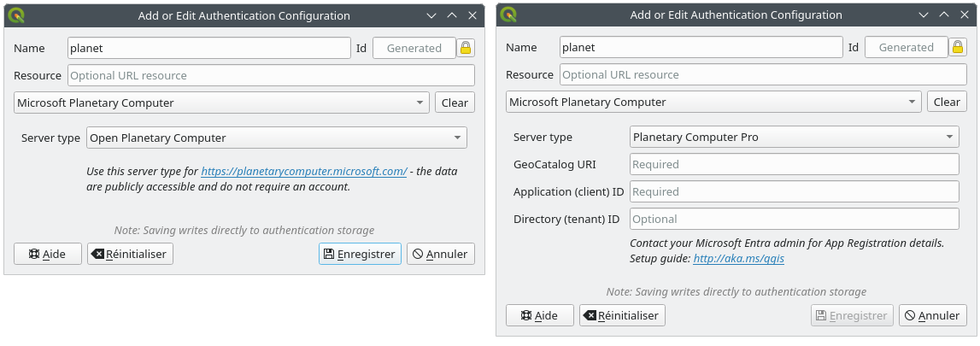
Task: Click the GeoCatalog URI label
Action: coord(555,164)
